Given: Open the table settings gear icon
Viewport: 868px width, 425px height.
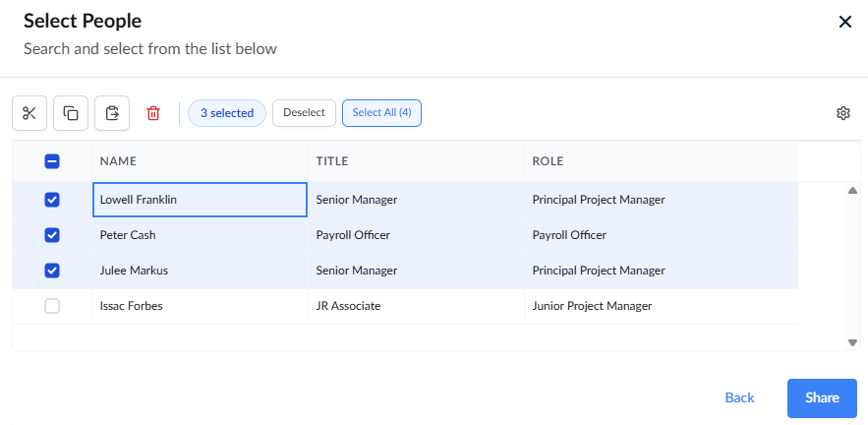Looking at the screenshot, I should [842, 113].
